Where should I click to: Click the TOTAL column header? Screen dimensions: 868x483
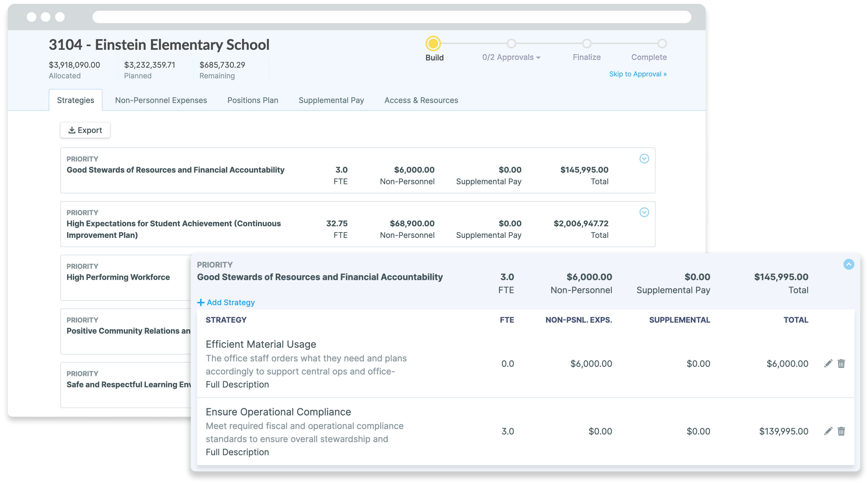796,320
